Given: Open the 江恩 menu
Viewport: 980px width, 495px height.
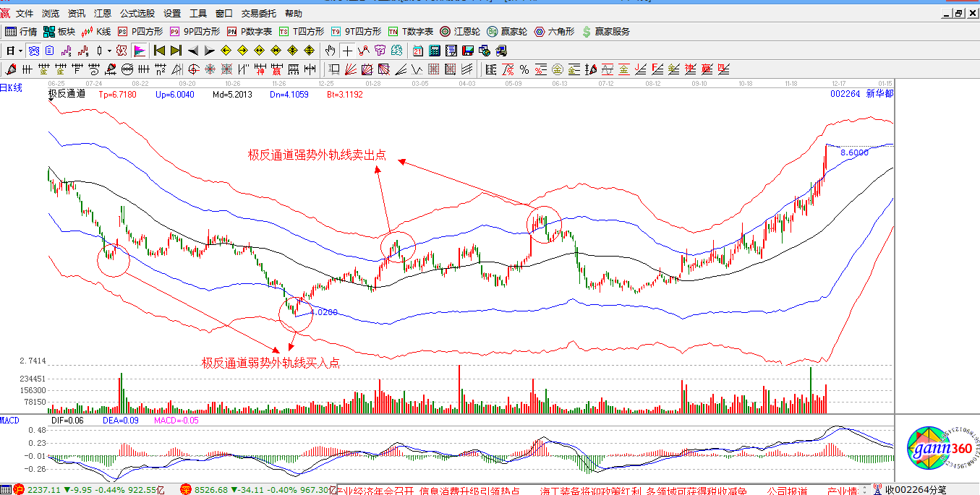Looking at the screenshot, I should tap(102, 13).
